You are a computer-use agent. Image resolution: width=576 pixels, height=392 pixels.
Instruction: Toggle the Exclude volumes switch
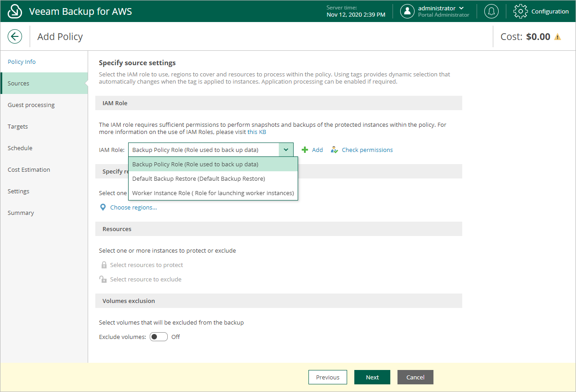coord(159,337)
